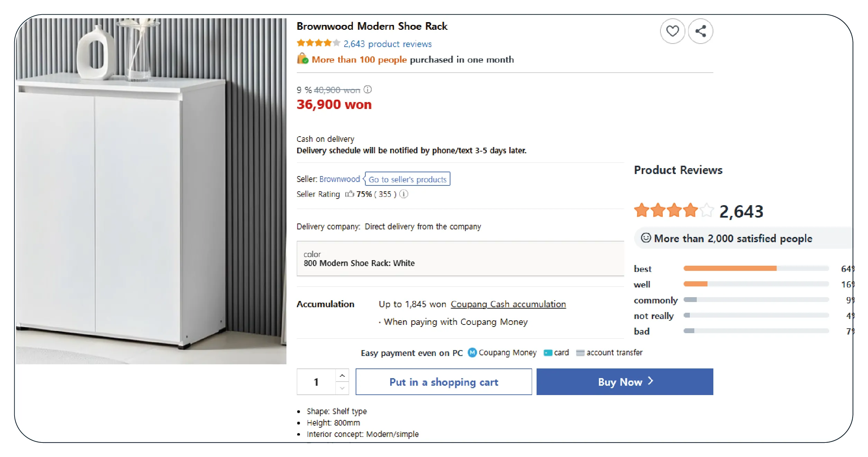The image size is (868, 457).
Task: Increase quantity with the up arrow
Action: pos(342,376)
